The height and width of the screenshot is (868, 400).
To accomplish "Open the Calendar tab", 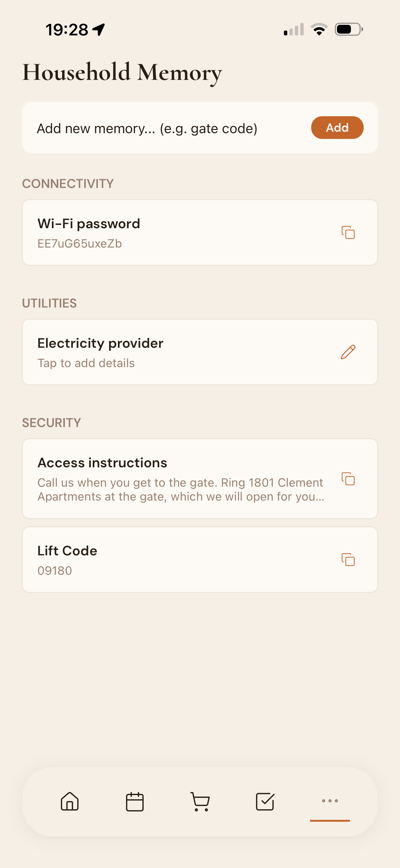I will pos(135,801).
